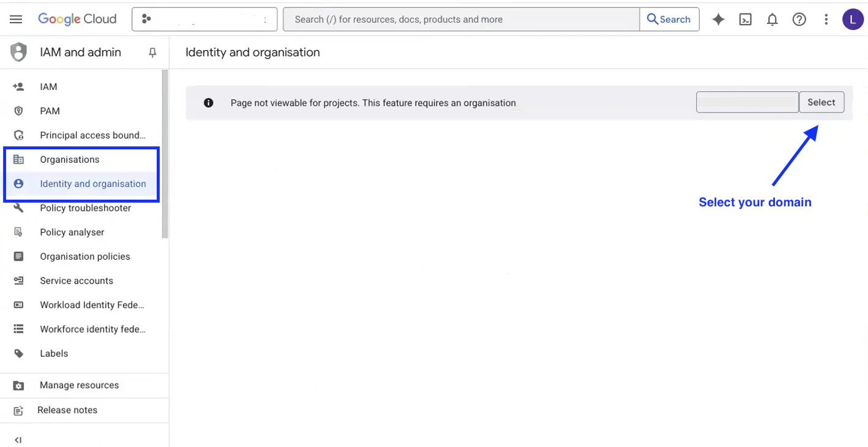Viewport: 868px width, 447px height.
Task: Open the main navigation hamburger menu
Action: [16, 19]
